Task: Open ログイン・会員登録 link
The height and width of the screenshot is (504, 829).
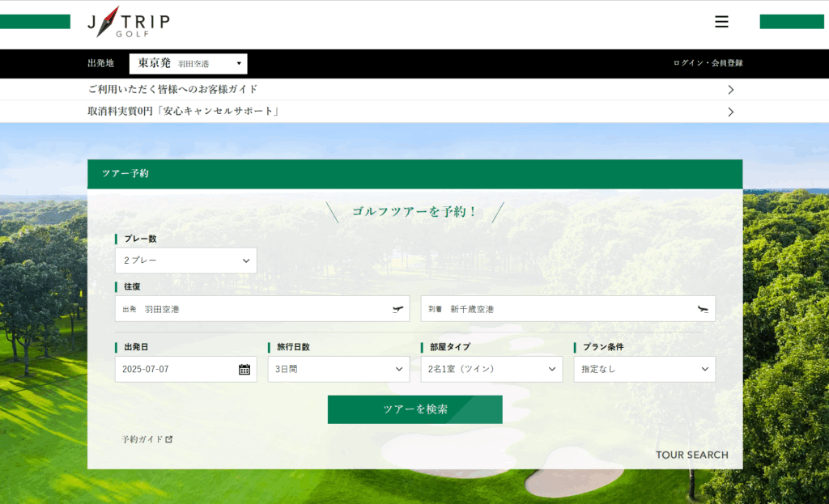Action: click(708, 63)
